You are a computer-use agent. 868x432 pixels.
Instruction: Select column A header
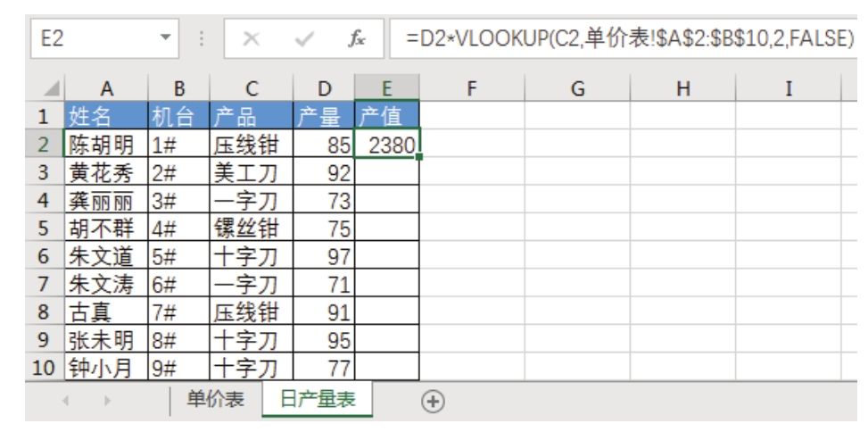(106, 90)
